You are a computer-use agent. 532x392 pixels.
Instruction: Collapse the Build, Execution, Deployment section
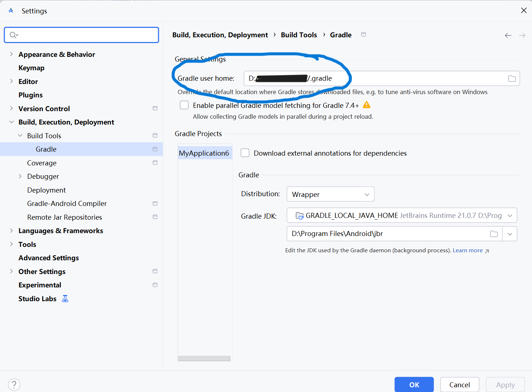point(11,122)
